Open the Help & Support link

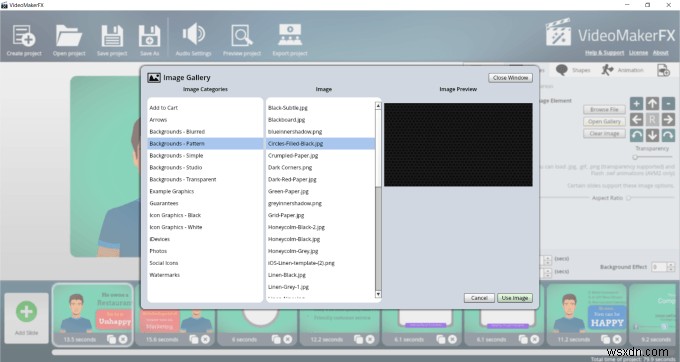pyautogui.click(x=605, y=53)
